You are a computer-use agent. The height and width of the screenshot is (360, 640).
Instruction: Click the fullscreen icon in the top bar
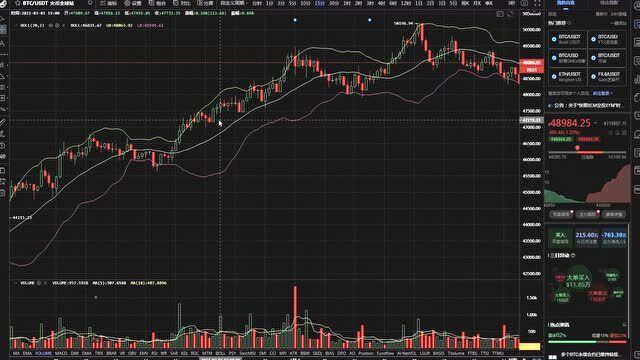pos(537,3)
